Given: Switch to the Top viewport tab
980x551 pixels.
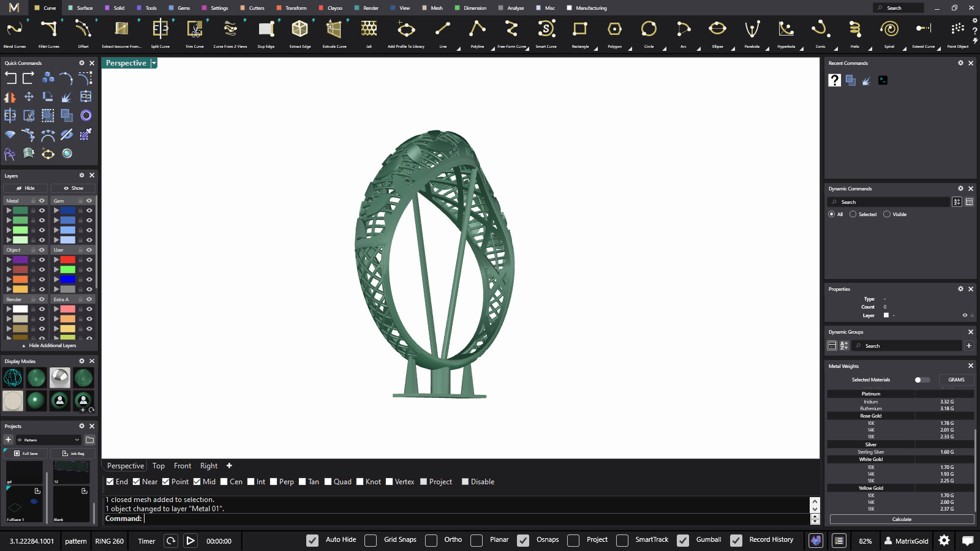Looking at the screenshot, I should (x=159, y=466).
